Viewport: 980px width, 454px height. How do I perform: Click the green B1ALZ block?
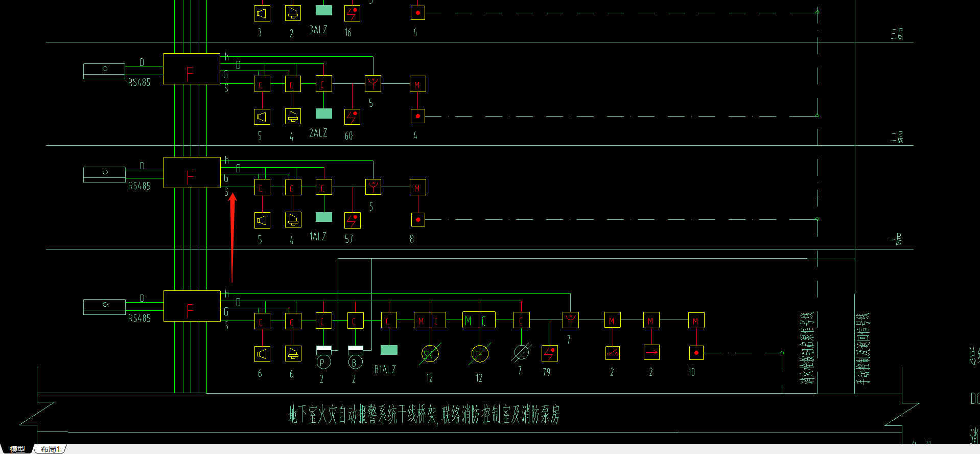(x=389, y=350)
